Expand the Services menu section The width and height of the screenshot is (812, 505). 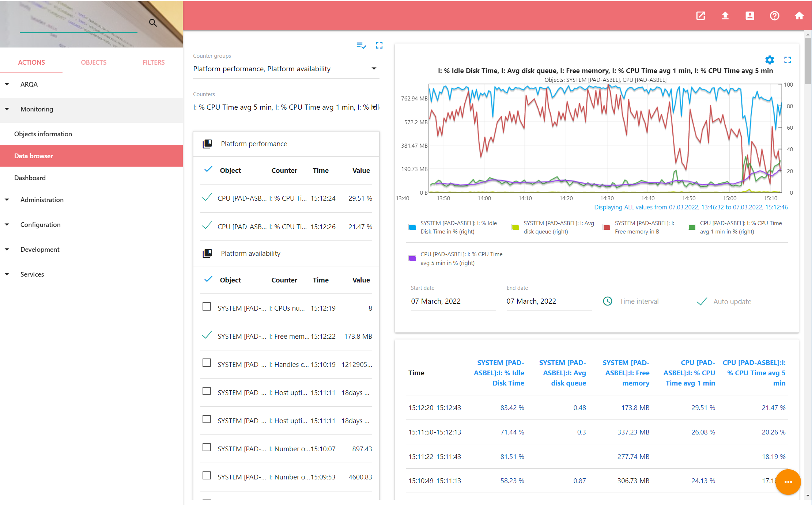click(91, 274)
